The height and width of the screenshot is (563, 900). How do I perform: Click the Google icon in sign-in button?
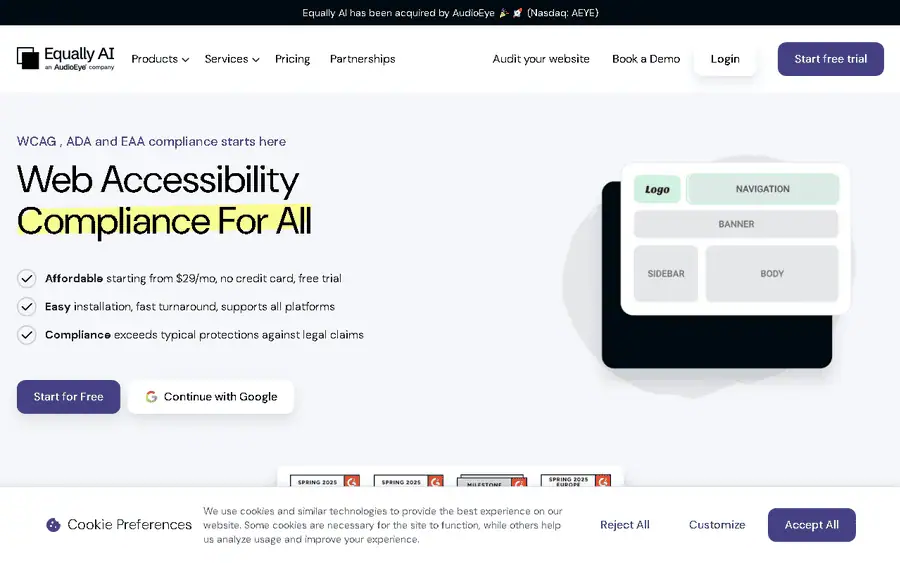point(151,397)
